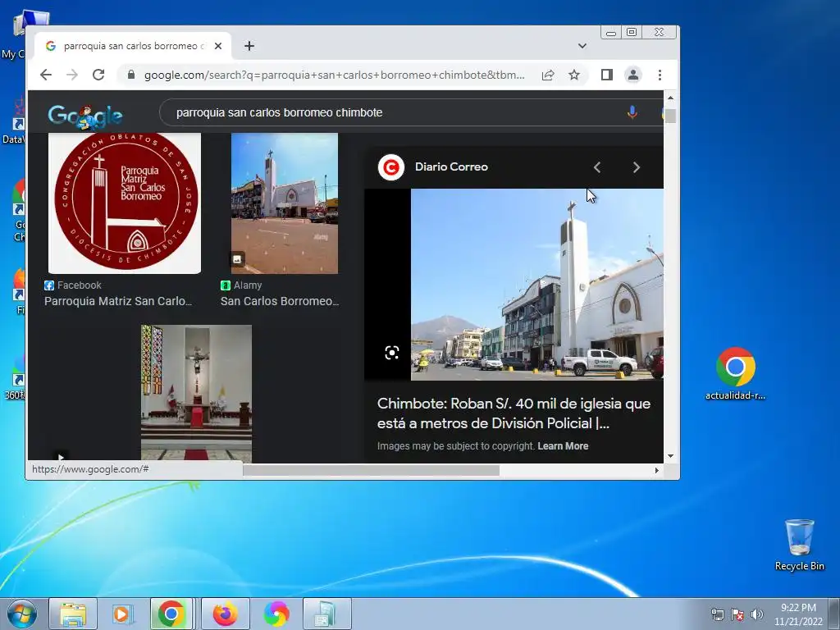
Task: Click the Learn More copyright link
Action: pyautogui.click(x=563, y=446)
